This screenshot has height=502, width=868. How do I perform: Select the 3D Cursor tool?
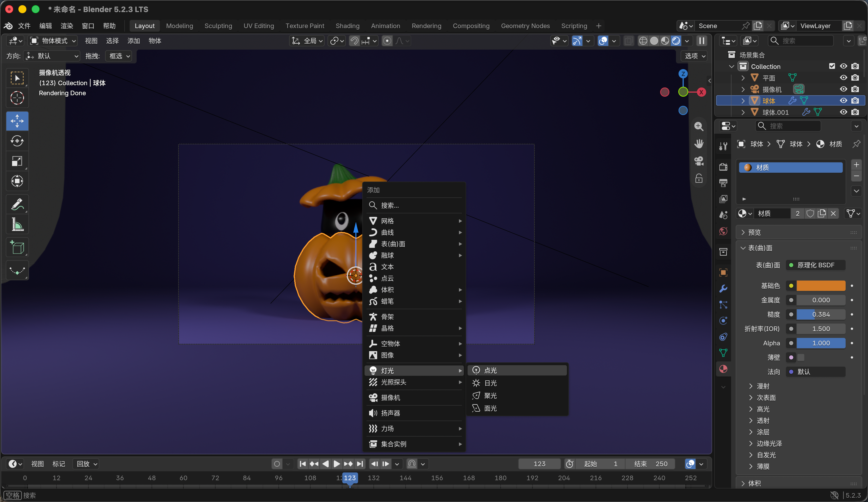coord(17,98)
